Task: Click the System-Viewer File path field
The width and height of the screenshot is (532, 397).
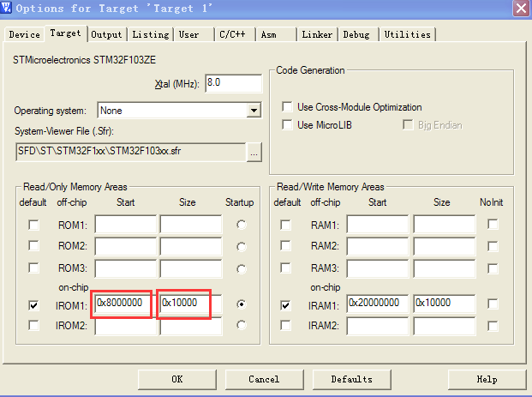Action: tap(131, 152)
